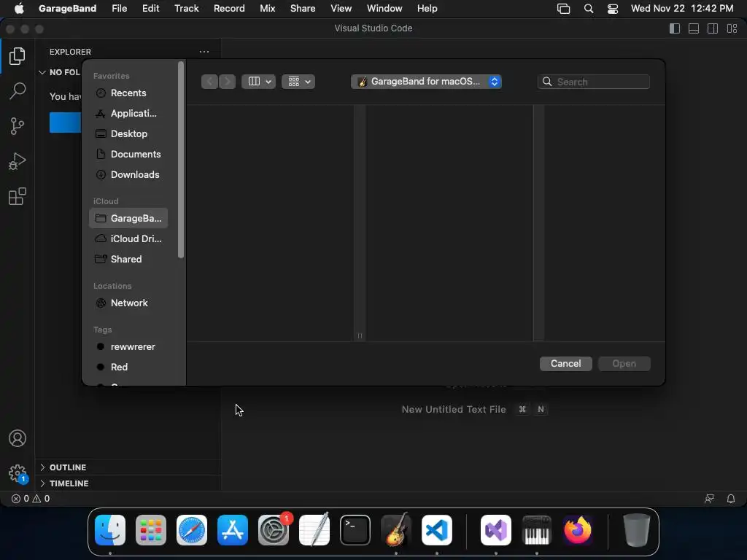Go back in the file dialog
This screenshot has width=747, height=560.
(x=209, y=82)
